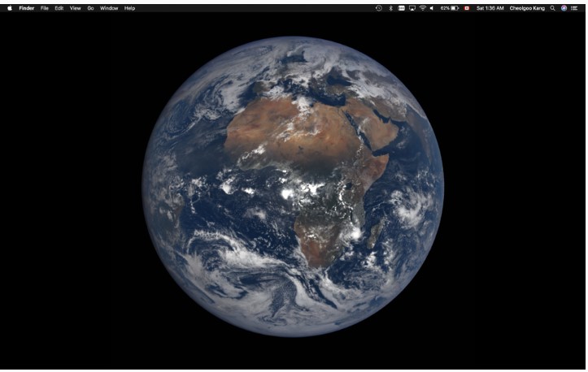Open the File menu
Screen dimensions: 588x372
pos(45,8)
